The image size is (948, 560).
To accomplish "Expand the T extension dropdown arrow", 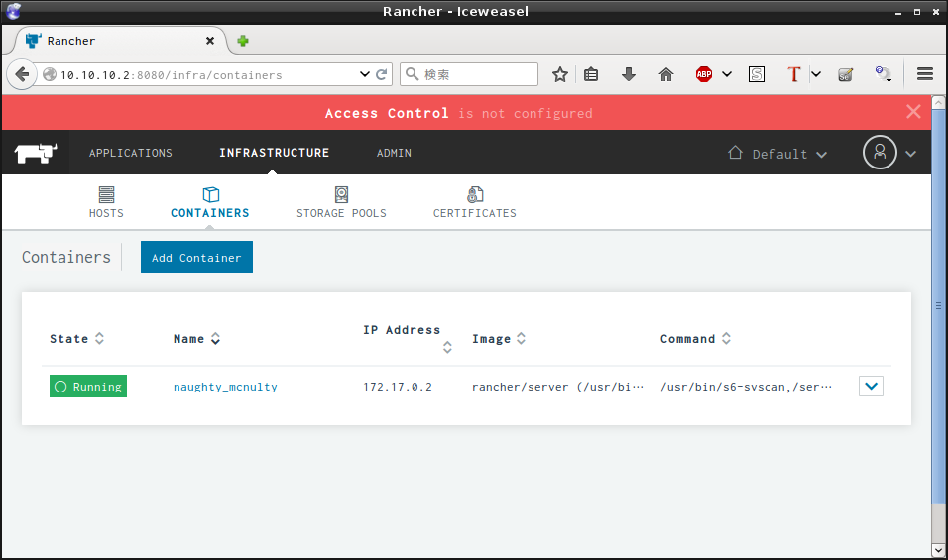I will (x=816, y=74).
